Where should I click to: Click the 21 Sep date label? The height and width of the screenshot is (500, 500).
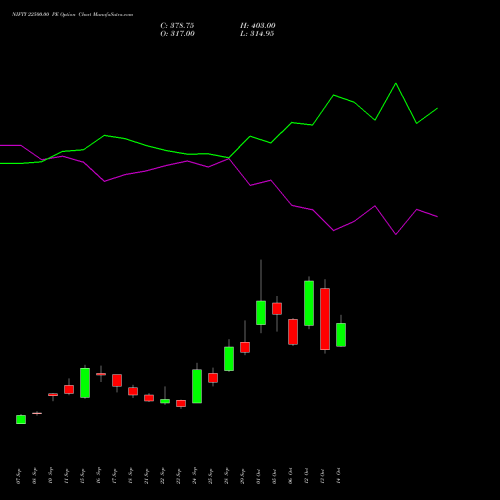147,476
